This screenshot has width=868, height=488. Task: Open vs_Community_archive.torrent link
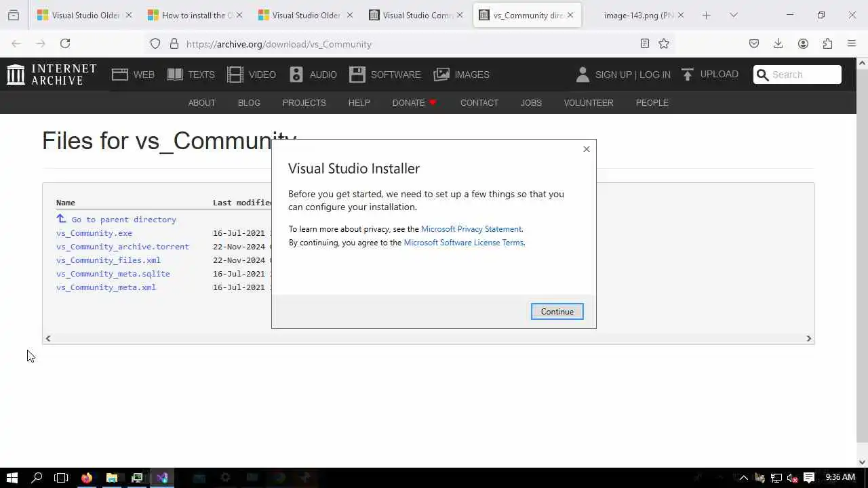[123, 247]
